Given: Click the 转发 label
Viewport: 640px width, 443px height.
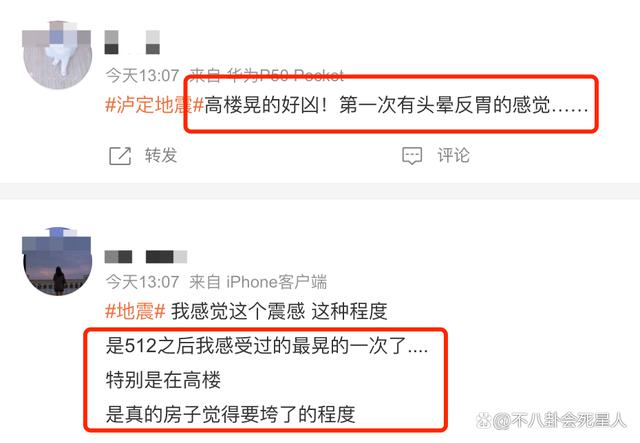Looking at the screenshot, I should 161,156.
